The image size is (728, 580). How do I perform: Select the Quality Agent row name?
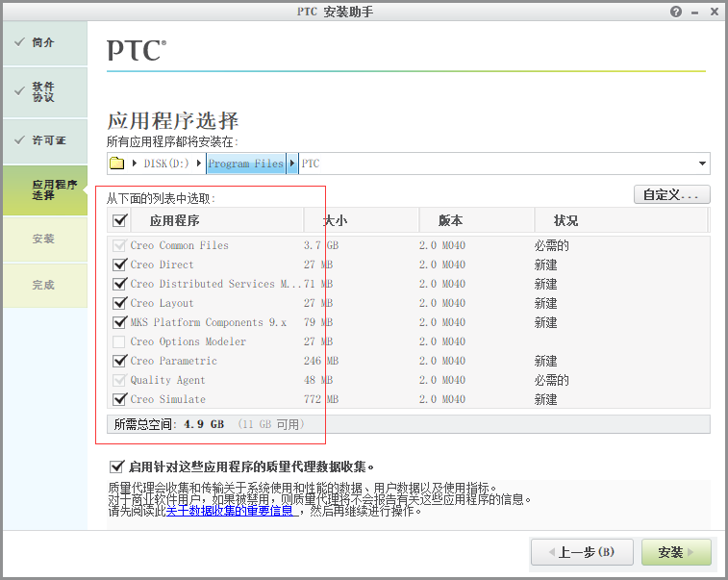[167, 380]
